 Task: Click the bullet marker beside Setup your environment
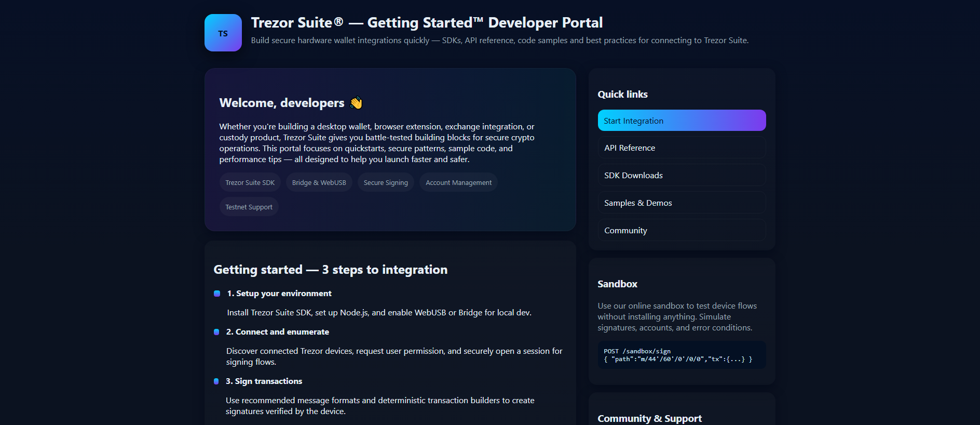(x=217, y=294)
